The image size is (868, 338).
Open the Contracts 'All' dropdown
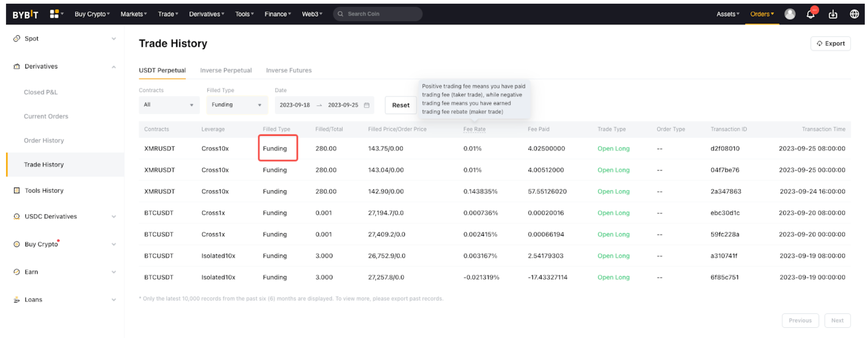[169, 105]
